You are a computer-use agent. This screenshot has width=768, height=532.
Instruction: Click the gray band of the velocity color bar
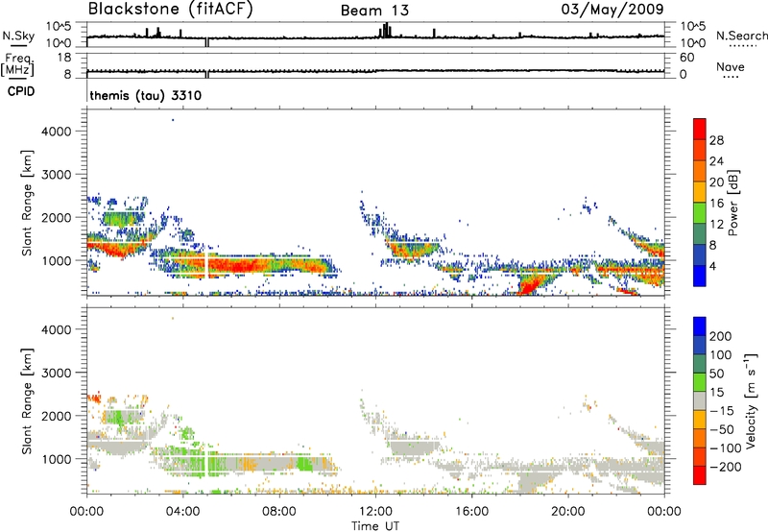(x=700, y=400)
